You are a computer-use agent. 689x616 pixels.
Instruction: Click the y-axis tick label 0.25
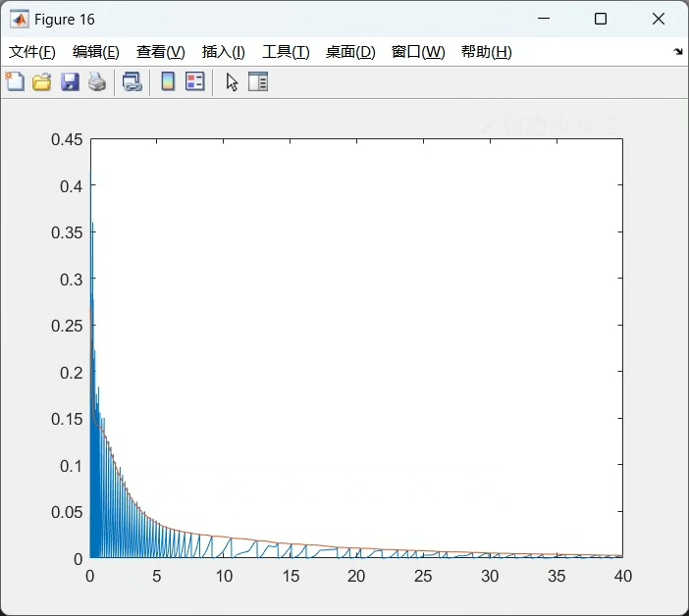coord(67,326)
